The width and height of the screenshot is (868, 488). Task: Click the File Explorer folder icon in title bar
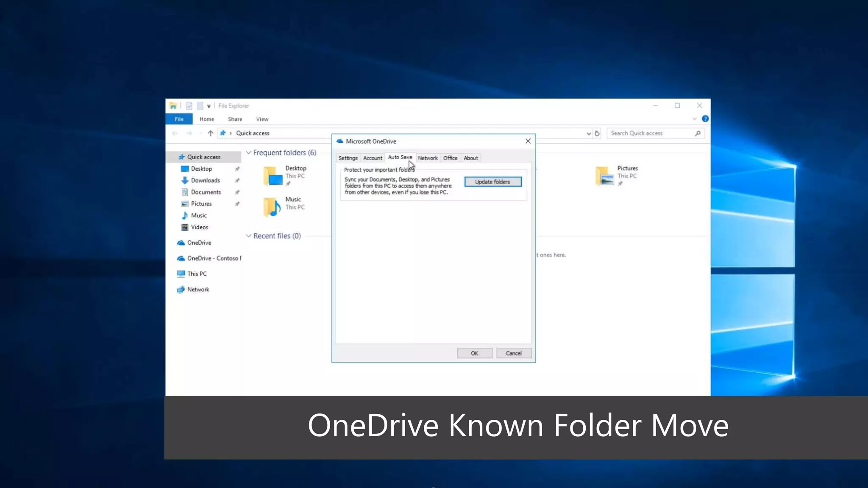click(173, 106)
